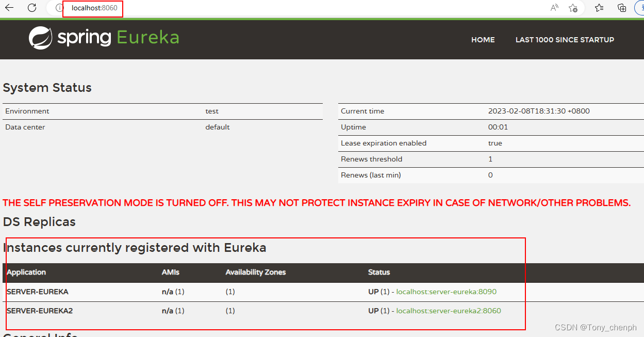Click the Application column header
Screen dimensions: 644x337
pos(26,272)
